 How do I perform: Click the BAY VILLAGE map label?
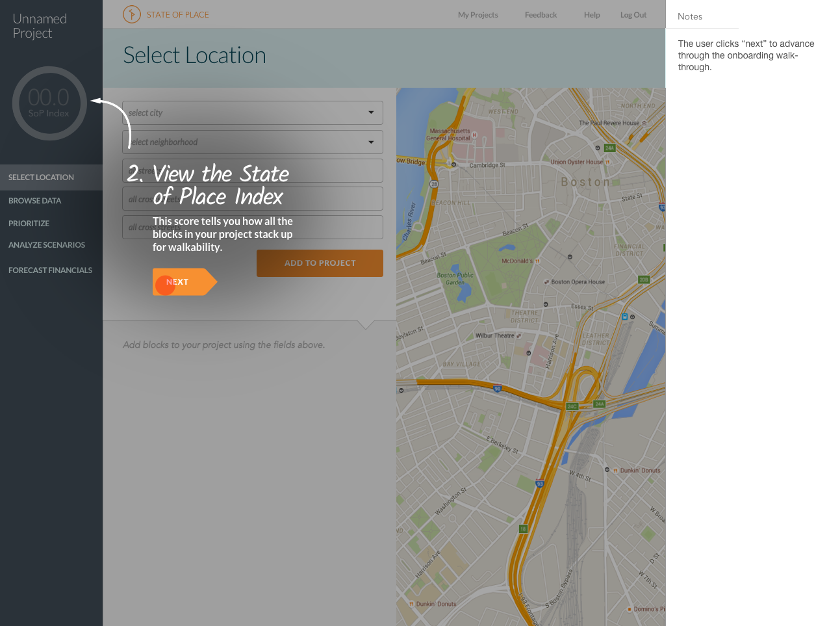(461, 364)
